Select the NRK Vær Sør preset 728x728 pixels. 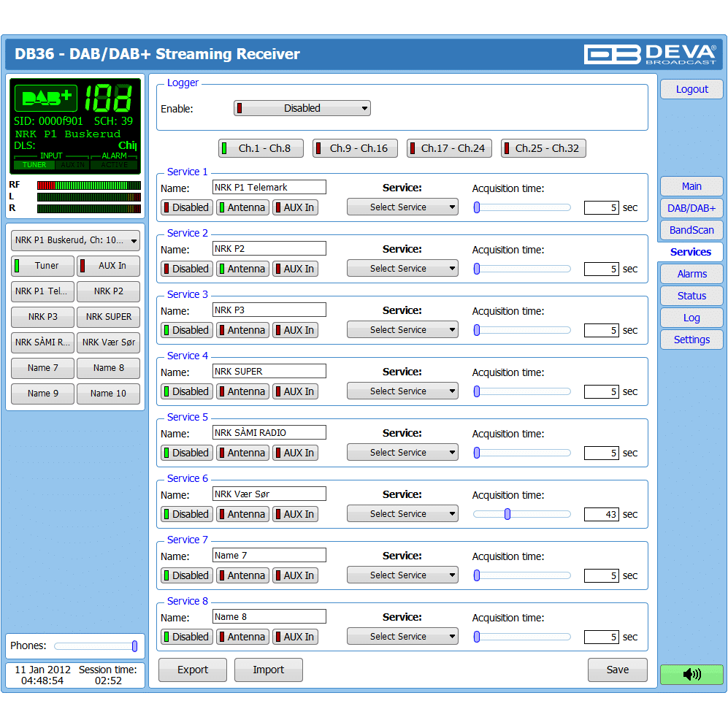tap(108, 342)
